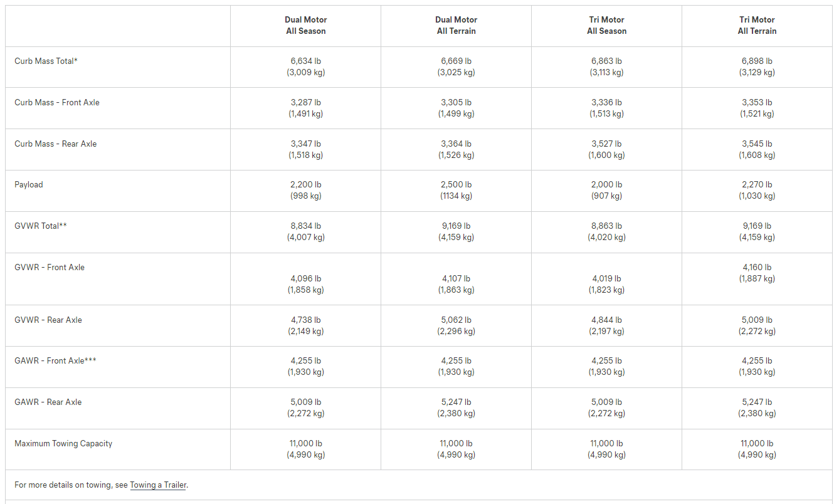Click Tri Motor All Season's towing capacity value
The height and width of the screenshot is (504, 839).
[x=606, y=444]
